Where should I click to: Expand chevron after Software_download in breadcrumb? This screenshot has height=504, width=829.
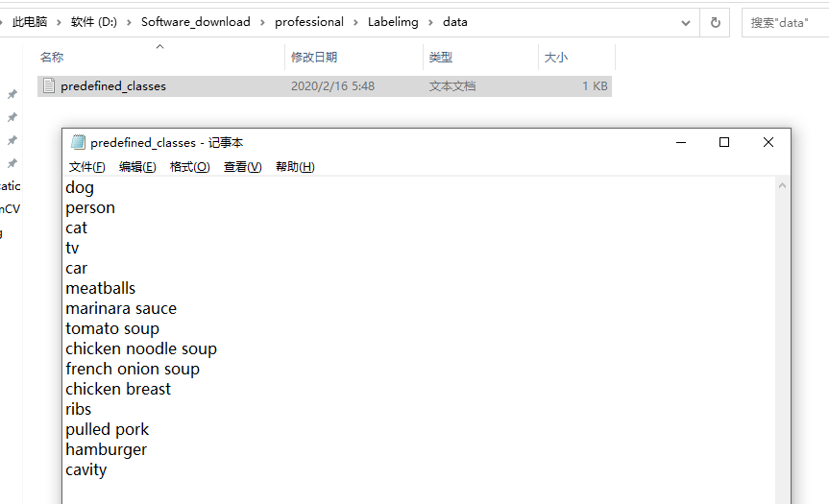click(x=262, y=23)
